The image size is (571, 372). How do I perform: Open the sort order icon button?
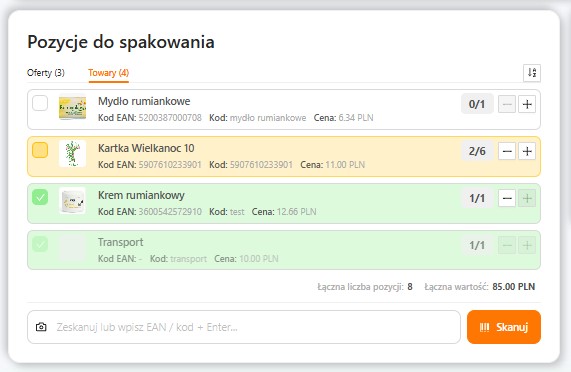tap(532, 73)
